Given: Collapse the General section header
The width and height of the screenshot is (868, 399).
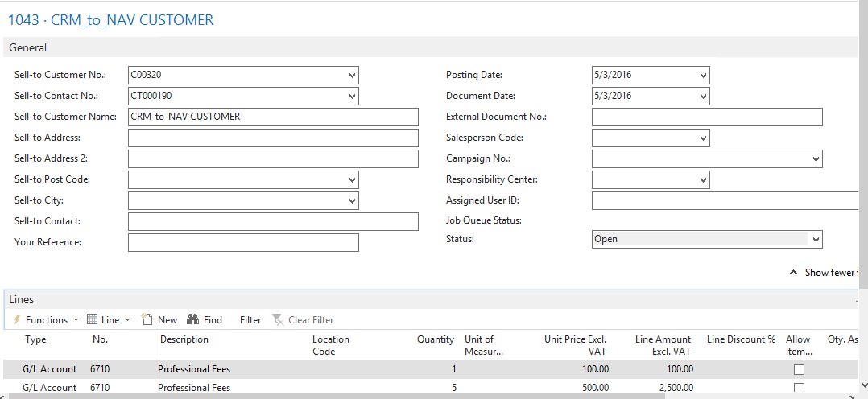Looking at the screenshot, I should 28,48.
